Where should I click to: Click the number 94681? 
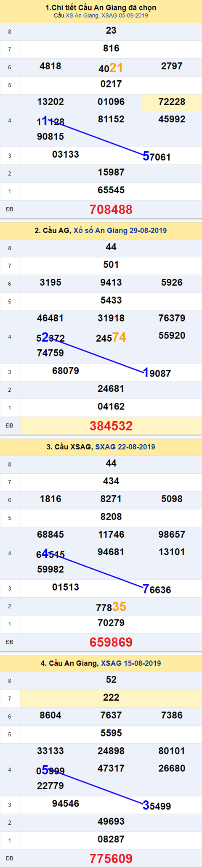(x=111, y=552)
